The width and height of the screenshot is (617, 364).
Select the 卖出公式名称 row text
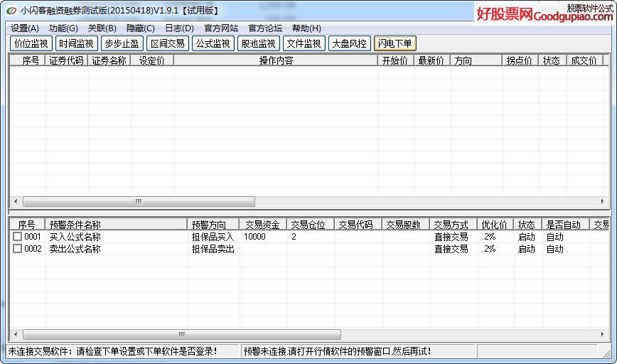(x=75, y=249)
